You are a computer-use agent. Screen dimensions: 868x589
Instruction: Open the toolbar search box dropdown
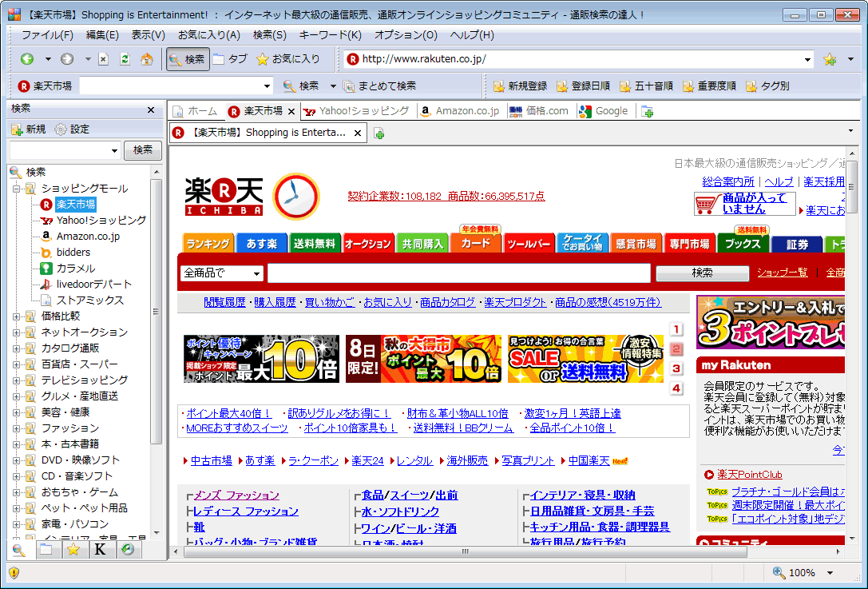(x=267, y=86)
